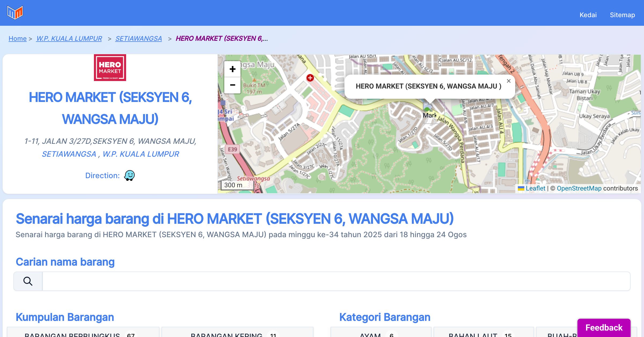This screenshot has height=337, width=644.
Task: Open the OpenStreetMap attribution link
Action: point(579,188)
